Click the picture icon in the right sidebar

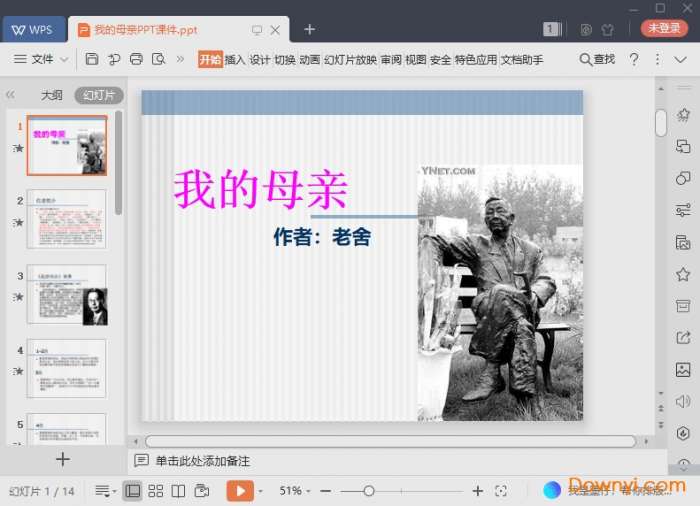(x=683, y=369)
